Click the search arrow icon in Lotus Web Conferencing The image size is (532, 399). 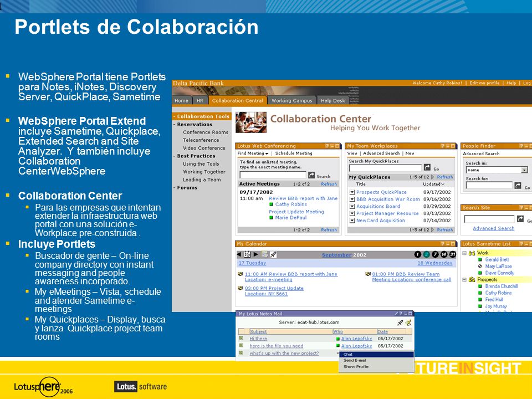311,175
